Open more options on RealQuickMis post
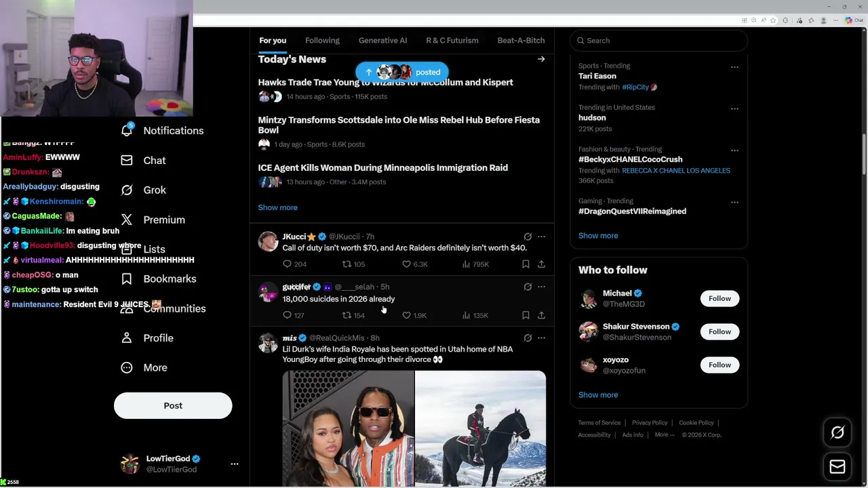The width and height of the screenshot is (868, 488). [541, 338]
